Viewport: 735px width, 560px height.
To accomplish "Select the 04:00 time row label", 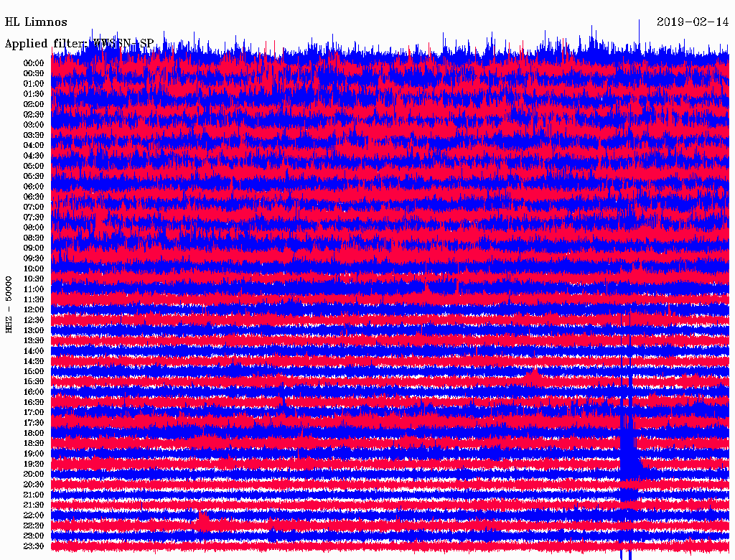I will tap(34, 146).
